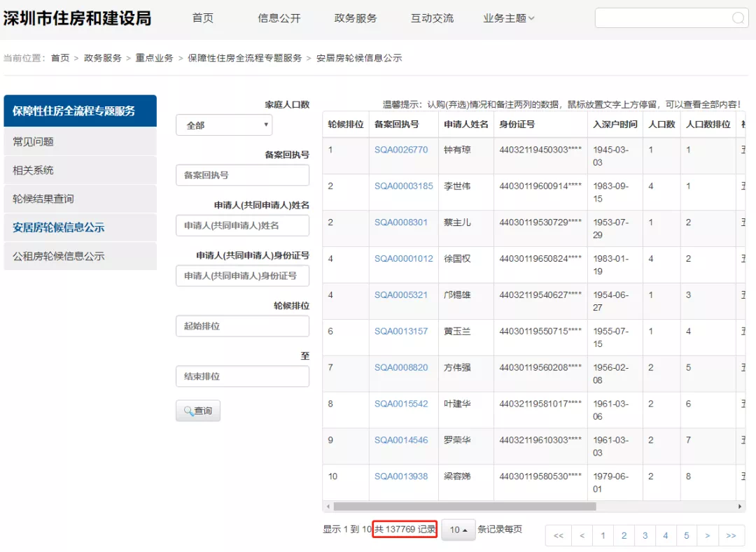This screenshot has width=756, height=552.
Task: Go to previous page with < arrow
Action: (x=582, y=536)
